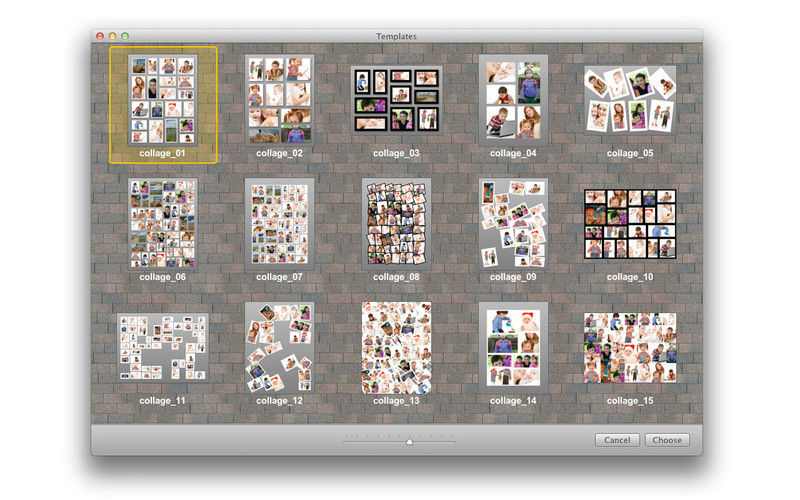Select the collage_11 template thumbnail
The width and height of the screenshot is (800, 500).
(x=162, y=347)
